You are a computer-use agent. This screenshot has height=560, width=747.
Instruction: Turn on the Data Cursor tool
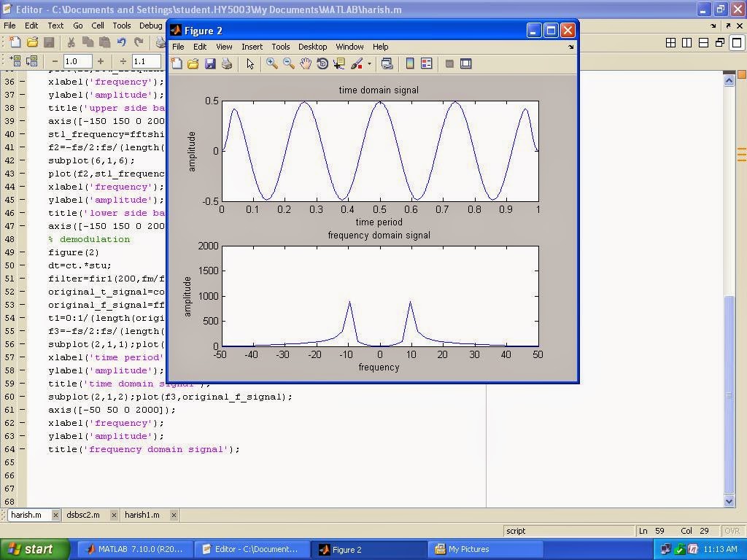(338, 63)
